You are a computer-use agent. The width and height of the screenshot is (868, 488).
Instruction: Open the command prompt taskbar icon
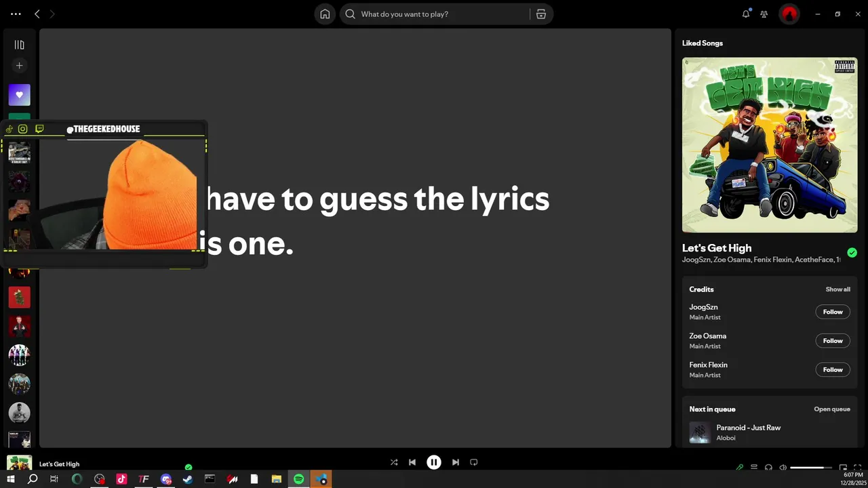click(x=210, y=479)
